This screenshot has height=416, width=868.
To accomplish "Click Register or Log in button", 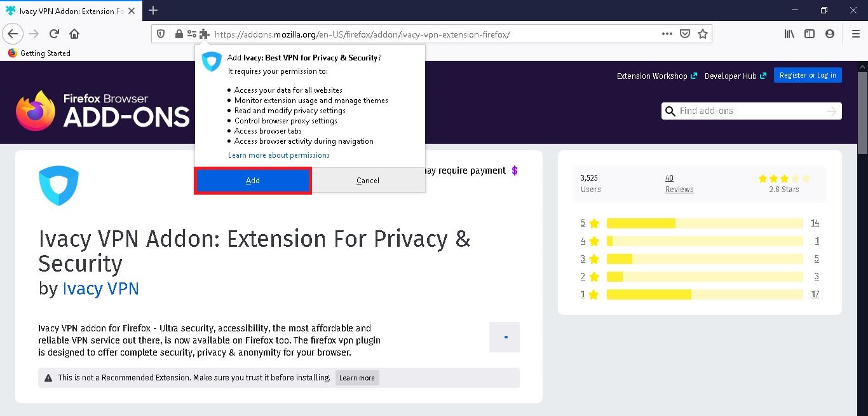I will click(808, 75).
